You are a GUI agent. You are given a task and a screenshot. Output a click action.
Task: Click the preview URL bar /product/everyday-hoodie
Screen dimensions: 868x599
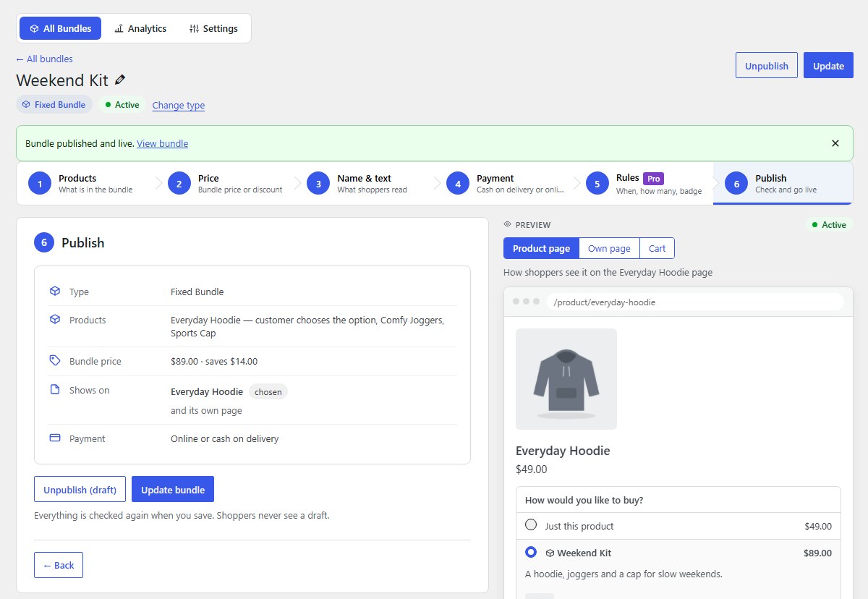click(x=696, y=302)
